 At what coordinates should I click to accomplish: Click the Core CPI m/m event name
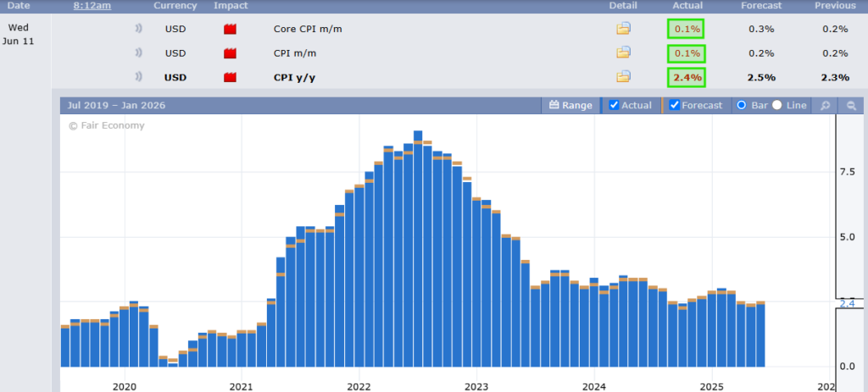308,29
